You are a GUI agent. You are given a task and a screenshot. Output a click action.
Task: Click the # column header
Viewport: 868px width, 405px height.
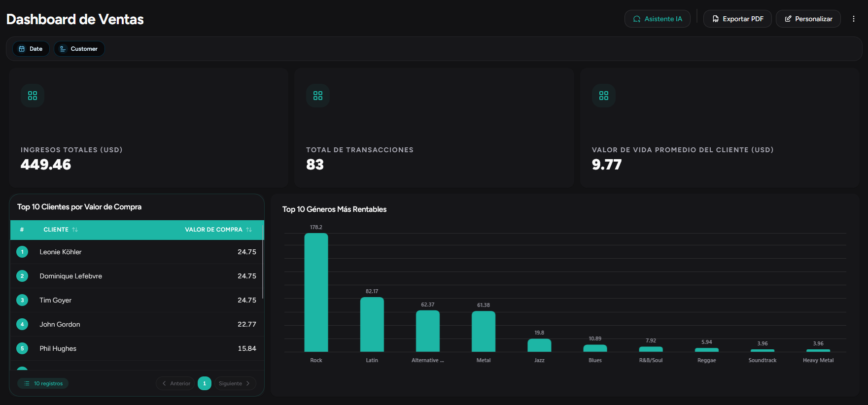click(x=22, y=230)
